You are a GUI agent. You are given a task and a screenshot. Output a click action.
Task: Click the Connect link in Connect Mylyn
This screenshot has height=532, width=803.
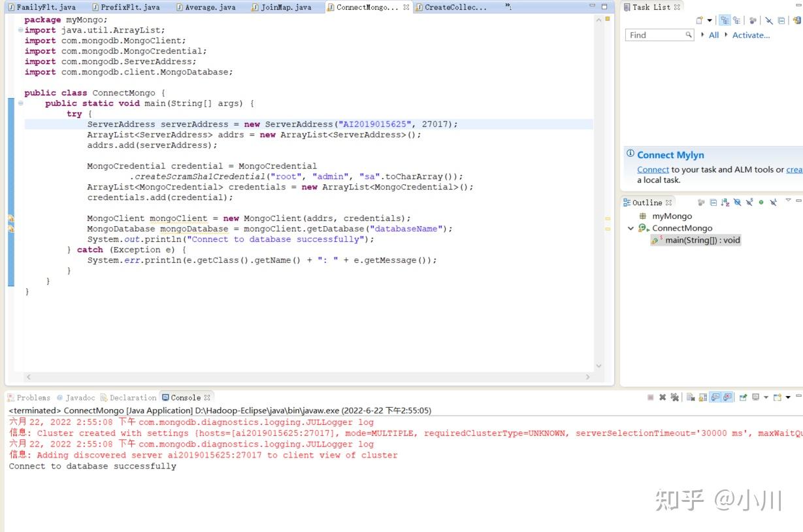tap(653, 169)
